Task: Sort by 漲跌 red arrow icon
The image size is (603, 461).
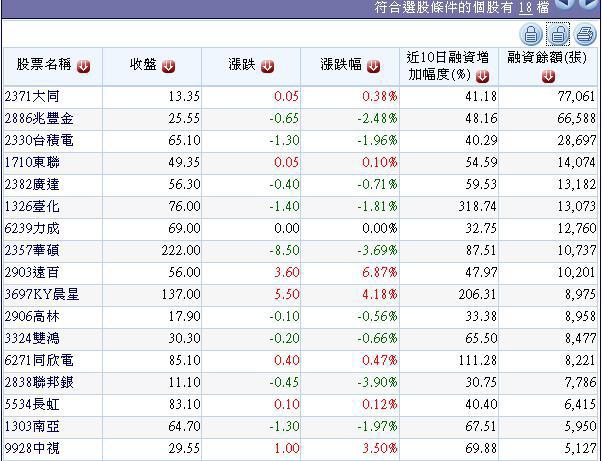Action: 267,67
